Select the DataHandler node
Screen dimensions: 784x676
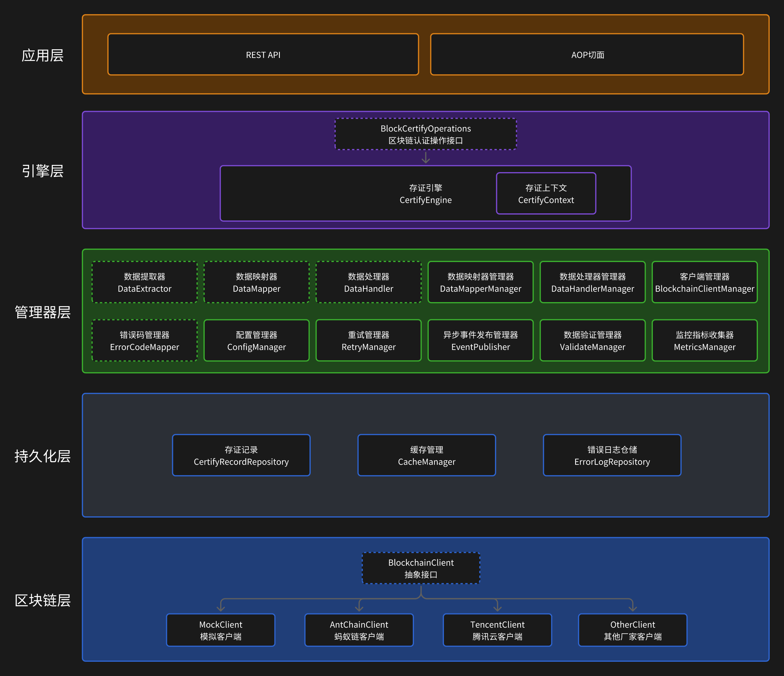pyautogui.click(x=368, y=282)
